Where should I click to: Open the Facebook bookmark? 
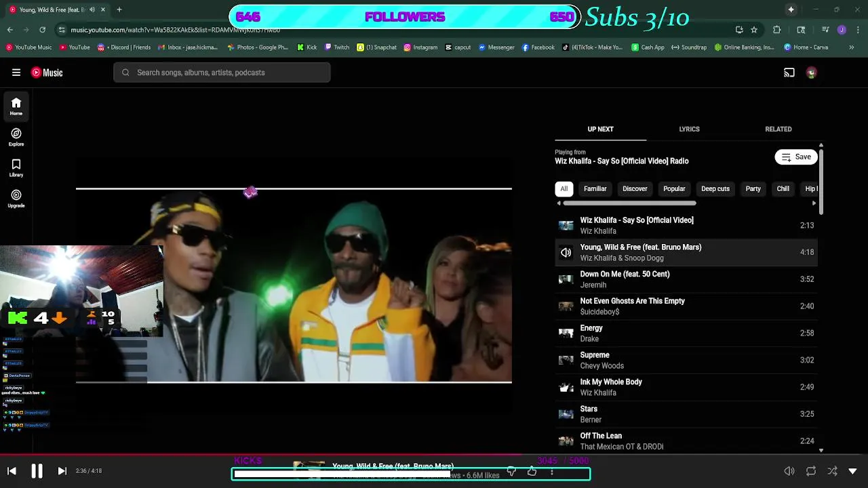pos(538,47)
